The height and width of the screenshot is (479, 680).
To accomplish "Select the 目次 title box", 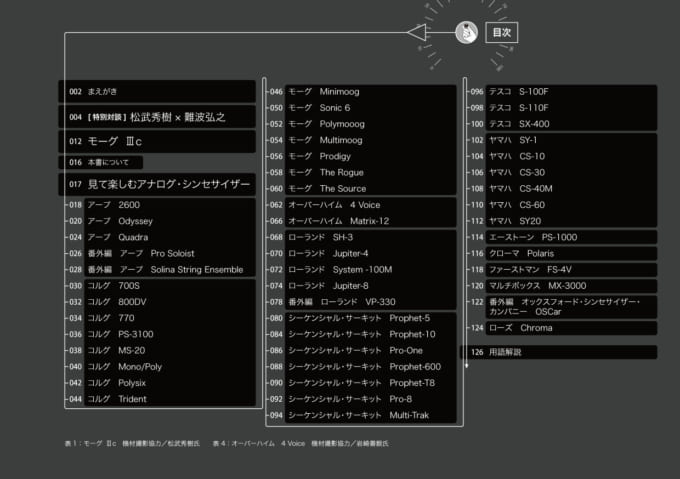I will click(501, 33).
